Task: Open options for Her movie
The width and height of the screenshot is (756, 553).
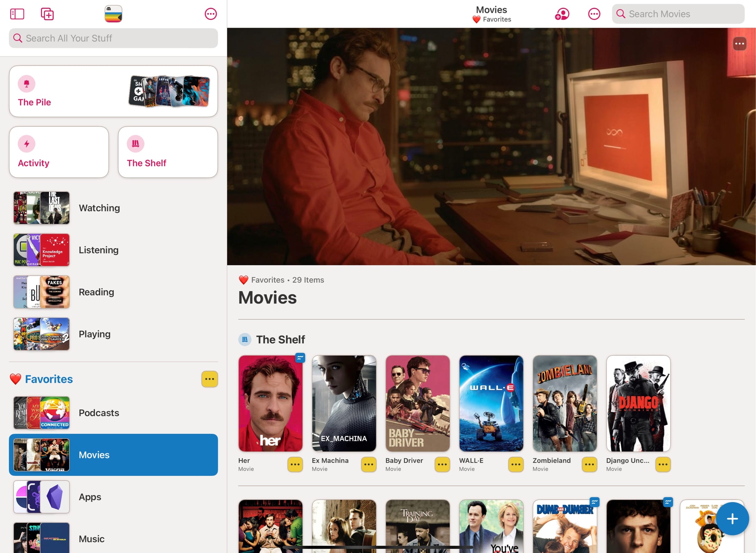Action: (x=295, y=464)
